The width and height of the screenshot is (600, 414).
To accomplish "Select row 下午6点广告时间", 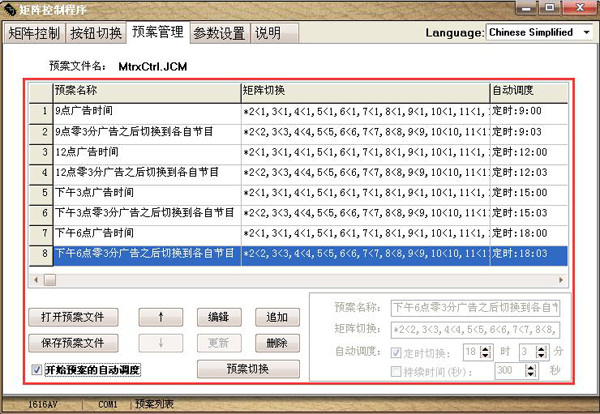I will [298, 234].
